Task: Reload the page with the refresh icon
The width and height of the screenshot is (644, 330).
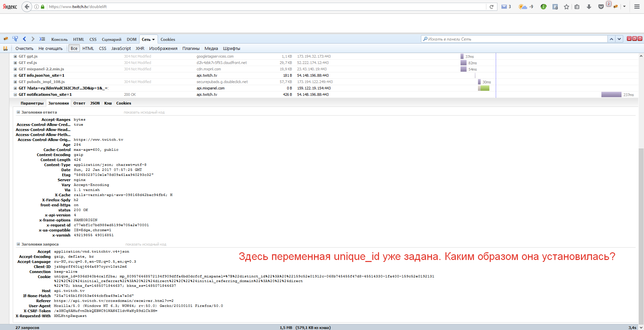Action: pos(491,7)
